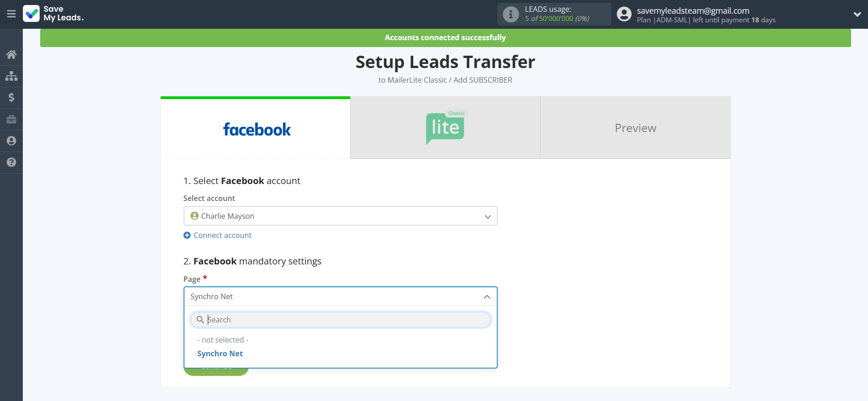The height and width of the screenshot is (401, 868).
Task: Switch to the Facebook tab
Action: pyautogui.click(x=255, y=128)
